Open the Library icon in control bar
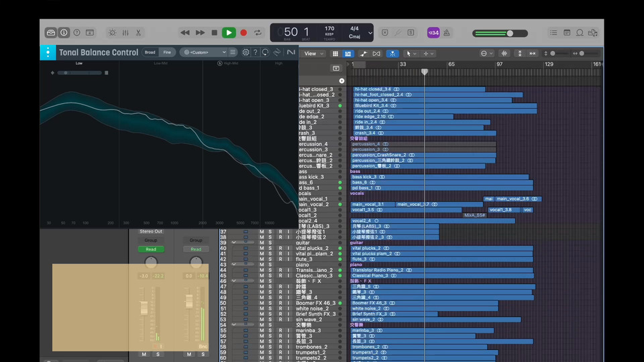This screenshot has width=644, height=362. (x=51, y=32)
